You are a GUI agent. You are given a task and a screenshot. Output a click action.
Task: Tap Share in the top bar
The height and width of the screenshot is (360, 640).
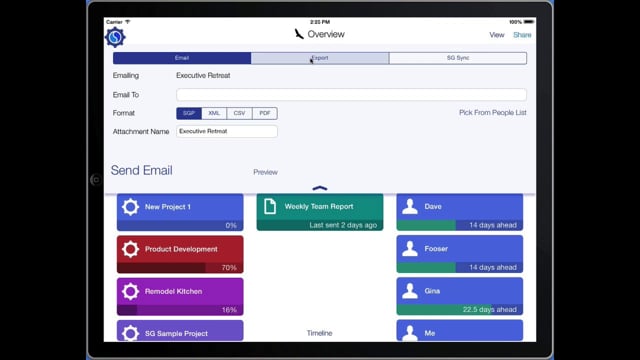click(x=522, y=35)
